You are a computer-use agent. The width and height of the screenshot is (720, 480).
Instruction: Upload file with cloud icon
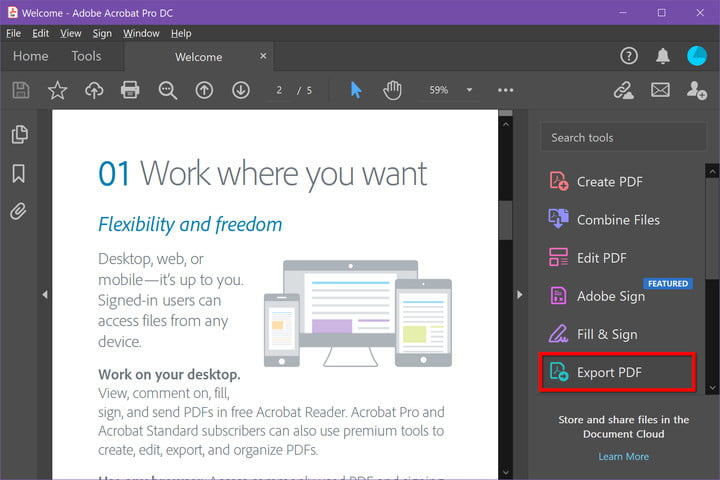(x=94, y=90)
